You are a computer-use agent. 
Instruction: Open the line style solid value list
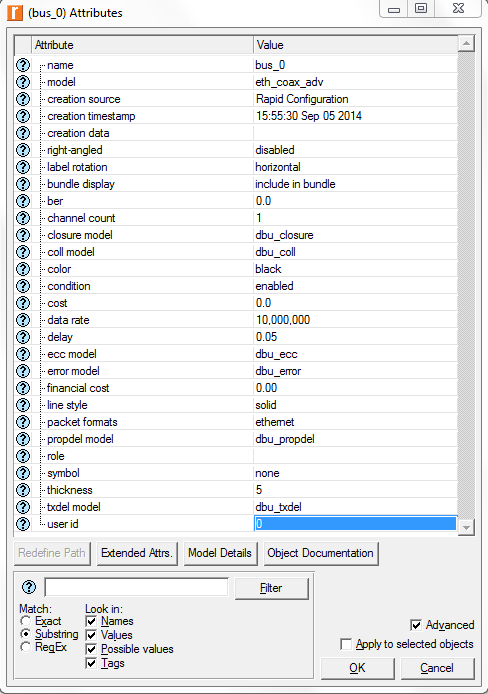(x=356, y=405)
